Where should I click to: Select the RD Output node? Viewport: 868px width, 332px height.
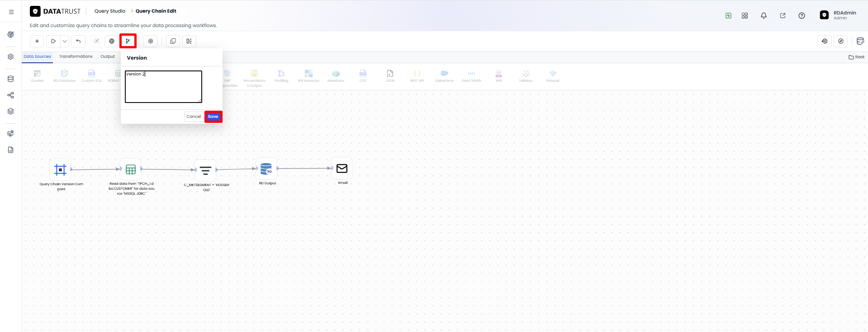[x=266, y=169]
